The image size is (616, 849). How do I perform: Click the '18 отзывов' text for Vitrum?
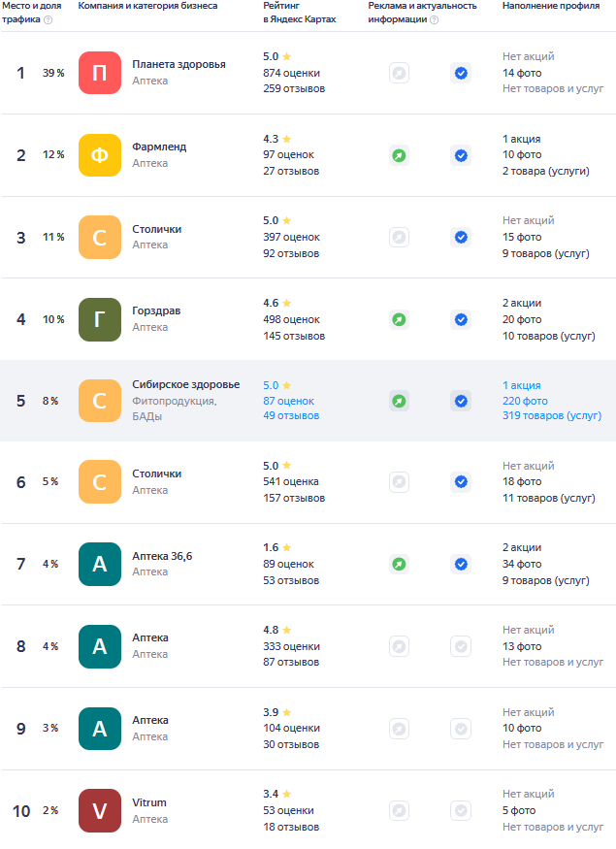(x=291, y=827)
